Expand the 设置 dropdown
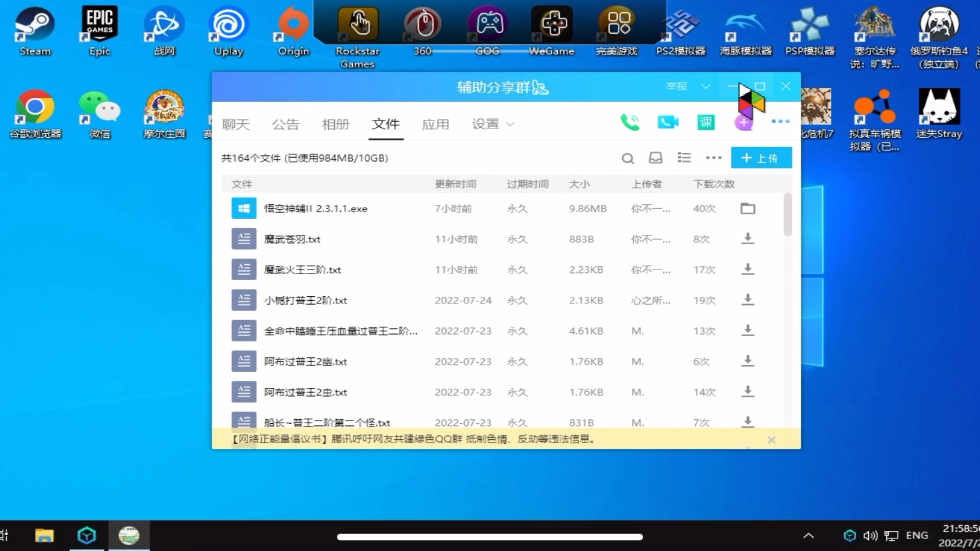Screen dimensions: 980x551 click(x=493, y=124)
